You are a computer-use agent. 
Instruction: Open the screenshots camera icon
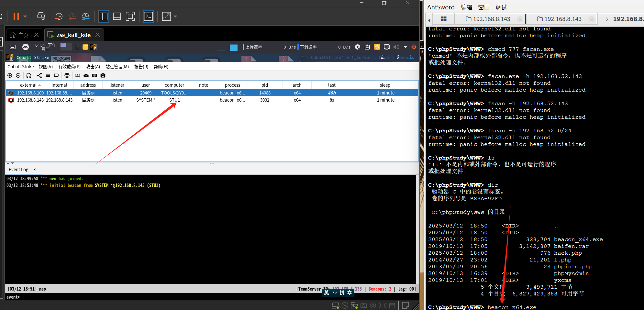(x=103, y=75)
